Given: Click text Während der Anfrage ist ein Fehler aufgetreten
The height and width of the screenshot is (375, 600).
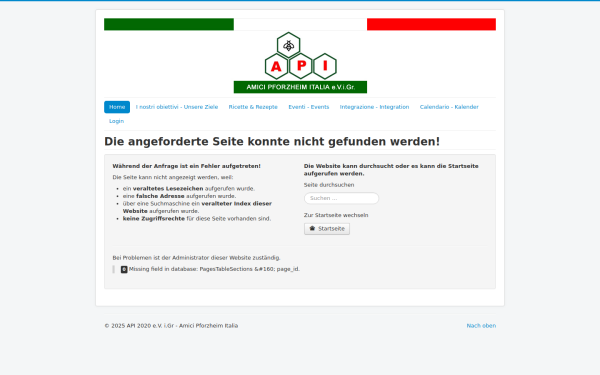Looking at the screenshot, I should 186,166.
